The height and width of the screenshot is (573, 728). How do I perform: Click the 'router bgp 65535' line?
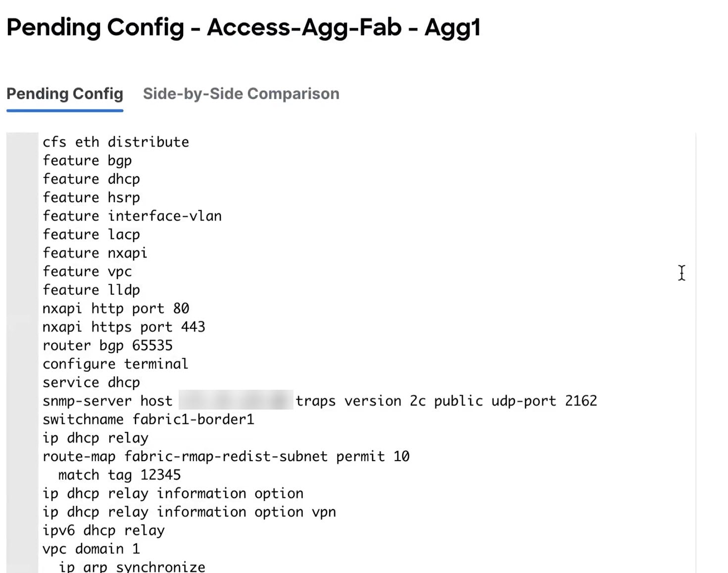[x=107, y=346]
